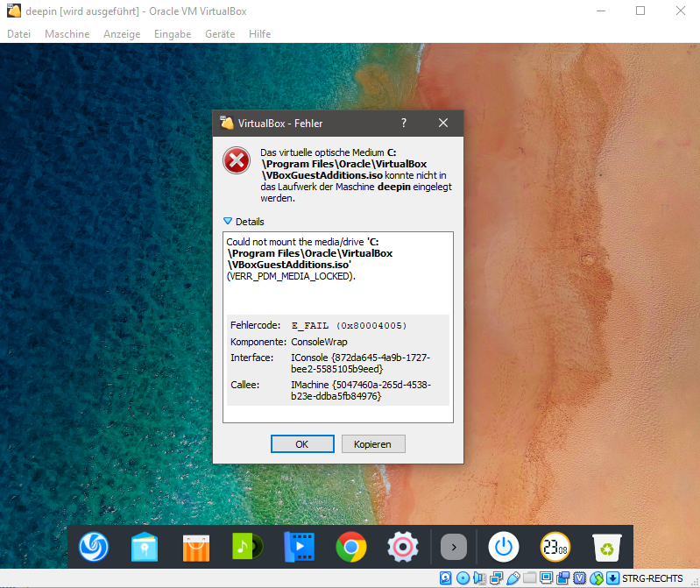Collapse the Details disclosure triangle
The height and width of the screenshot is (588, 700).
pos(228,222)
